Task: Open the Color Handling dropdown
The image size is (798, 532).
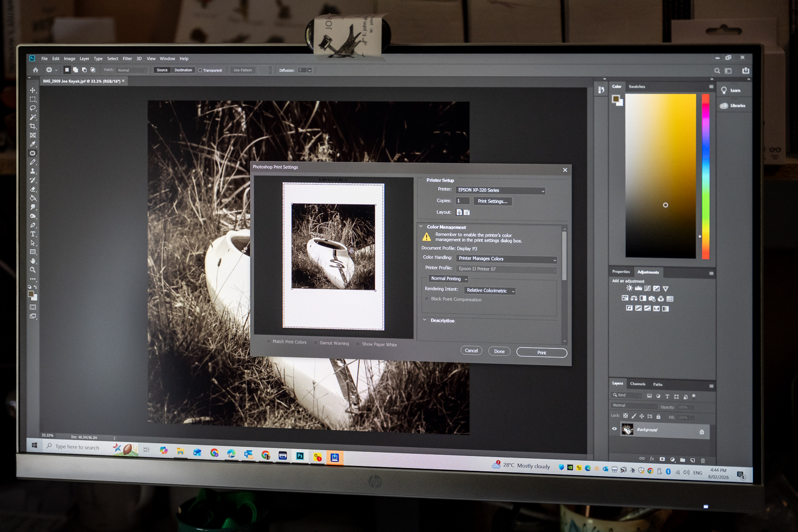Action: click(506, 259)
